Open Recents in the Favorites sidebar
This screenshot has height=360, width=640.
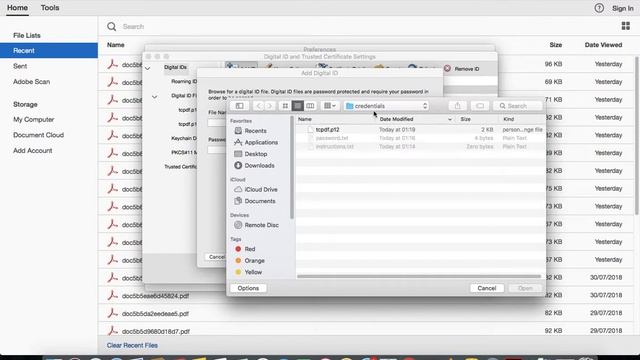click(x=255, y=131)
